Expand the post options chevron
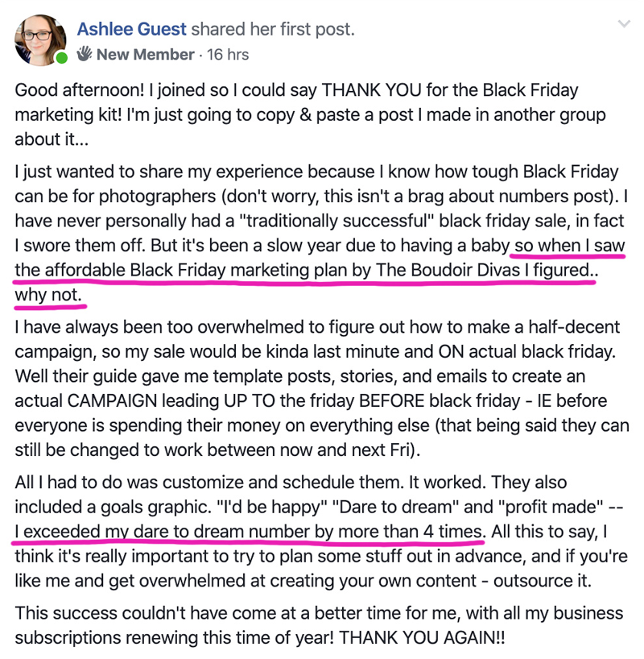644x659 pixels. (x=624, y=23)
